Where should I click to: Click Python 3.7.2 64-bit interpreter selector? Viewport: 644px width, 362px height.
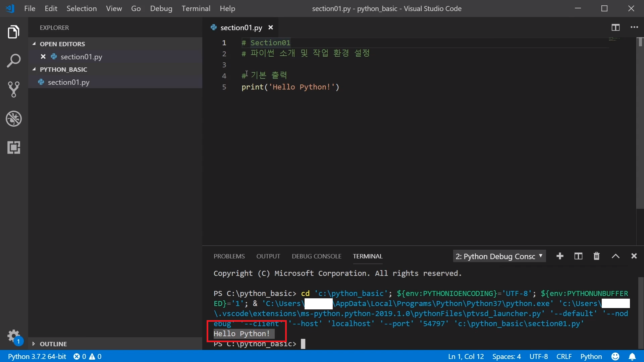pos(37,357)
